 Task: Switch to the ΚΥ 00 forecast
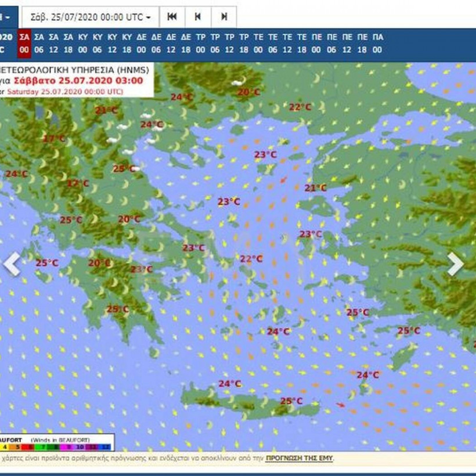83,44
